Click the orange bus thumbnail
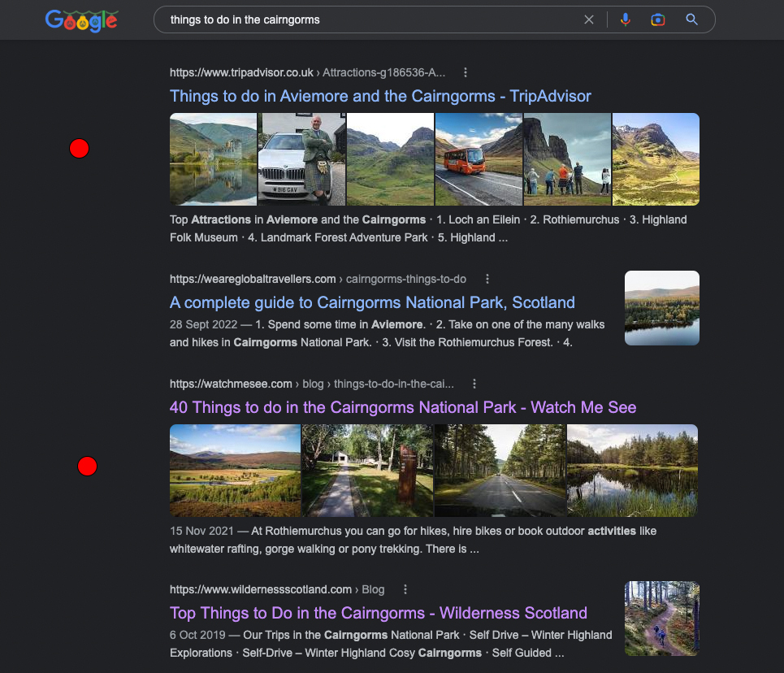The height and width of the screenshot is (673, 784). pyautogui.click(x=479, y=159)
